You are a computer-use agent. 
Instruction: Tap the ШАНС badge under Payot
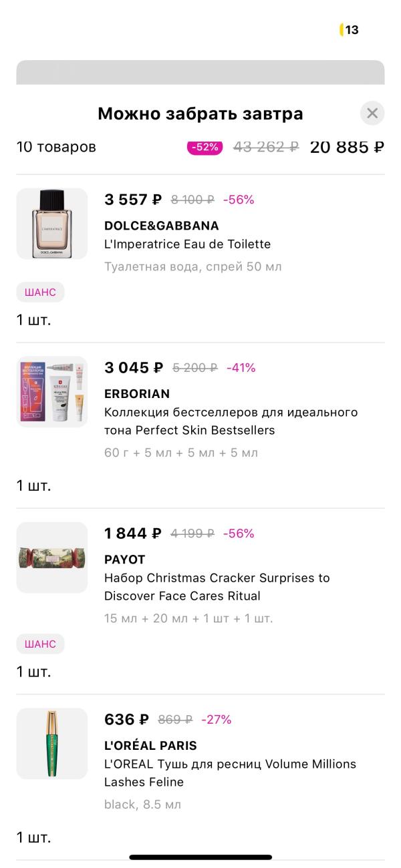(x=40, y=644)
